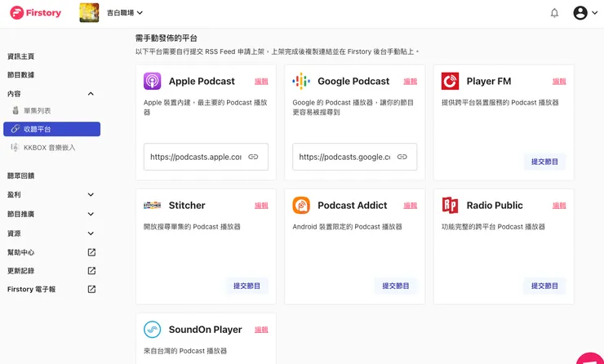The height and width of the screenshot is (364, 604).
Task: Click the Radio Public logo icon
Action: 450,206
